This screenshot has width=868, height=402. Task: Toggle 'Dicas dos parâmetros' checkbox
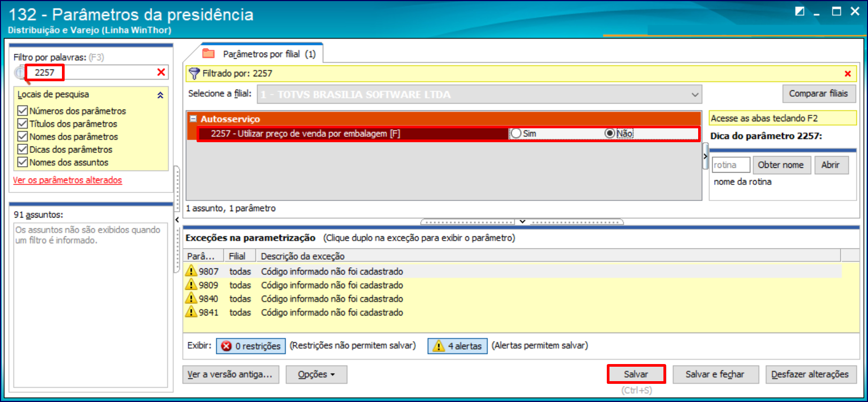coord(22,149)
